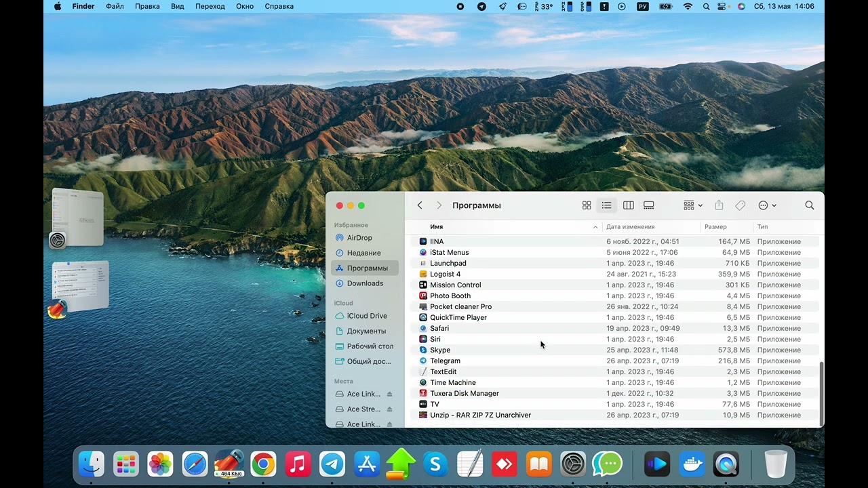Open the Справка menu
This screenshot has height=488, width=868.
click(x=279, y=6)
